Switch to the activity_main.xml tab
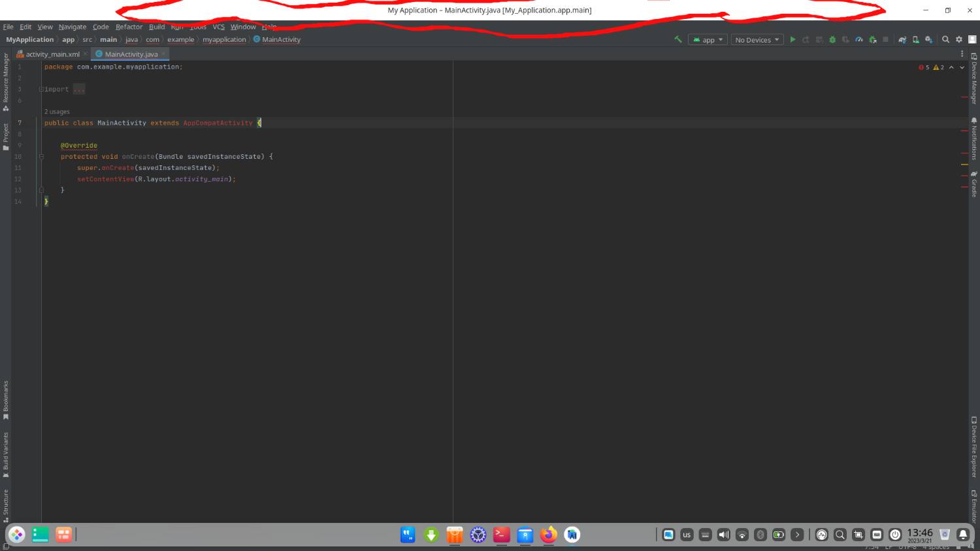Image resolution: width=980 pixels, height=551 pixels. pyautogui.click(x=52, y=54)
